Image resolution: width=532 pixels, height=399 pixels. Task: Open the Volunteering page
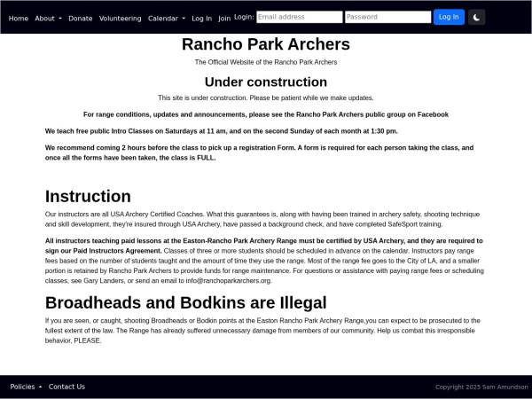(x=120, y=19)
